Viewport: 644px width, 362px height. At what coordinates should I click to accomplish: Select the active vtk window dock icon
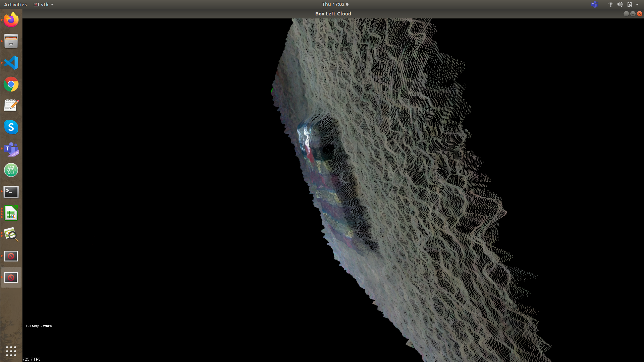point(11,278)
